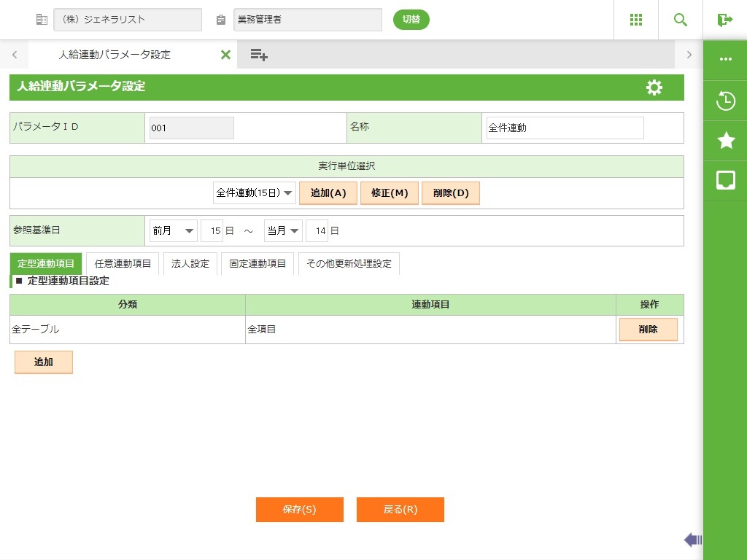Click the three-dots more icon in sidebar
Screen dimensions: 747x560
726,59
